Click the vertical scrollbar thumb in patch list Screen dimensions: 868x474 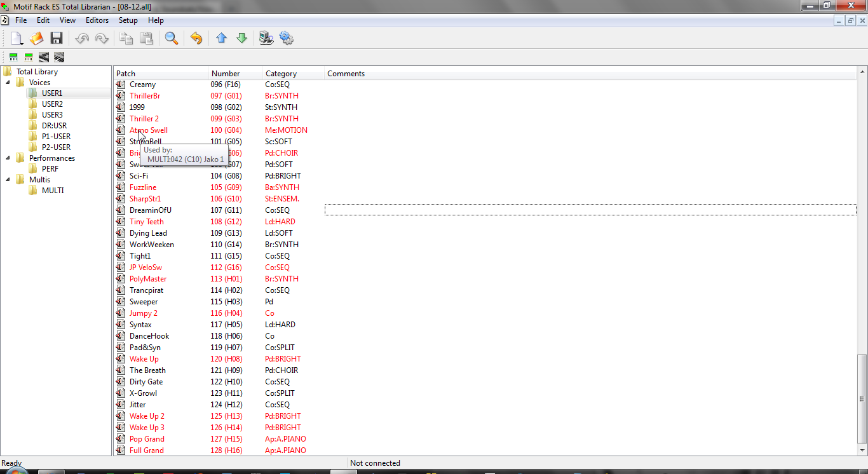click(x=862, y=399)
